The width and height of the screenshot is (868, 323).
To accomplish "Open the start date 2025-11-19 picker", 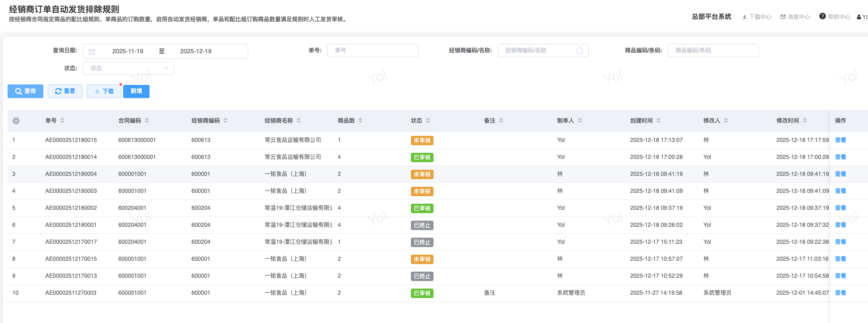I will click(127, 51).
